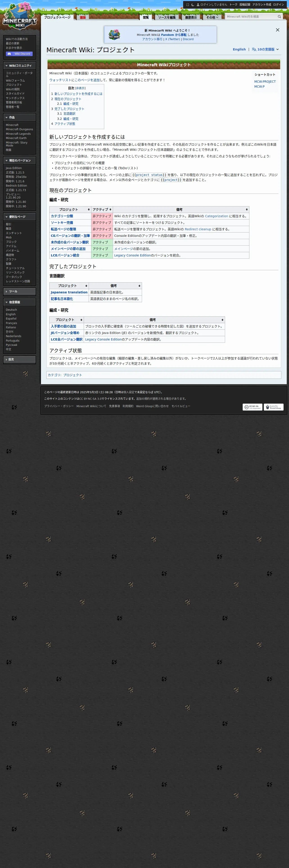Image resolution: width=289 pixels, height=868 pixels.
Task: Open the Redirect cleanup link
Action: point(198,229)
